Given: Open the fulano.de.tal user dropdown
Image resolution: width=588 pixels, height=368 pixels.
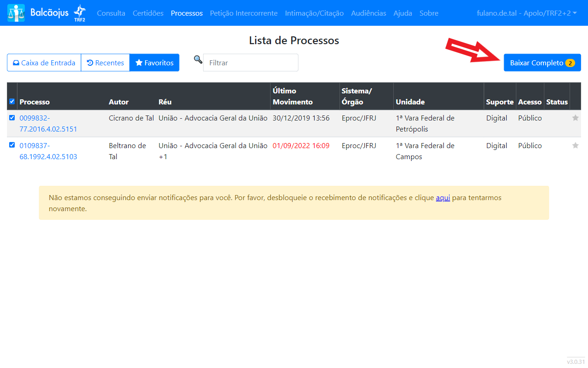Looking at the screenshot, I should coord(527,13).
